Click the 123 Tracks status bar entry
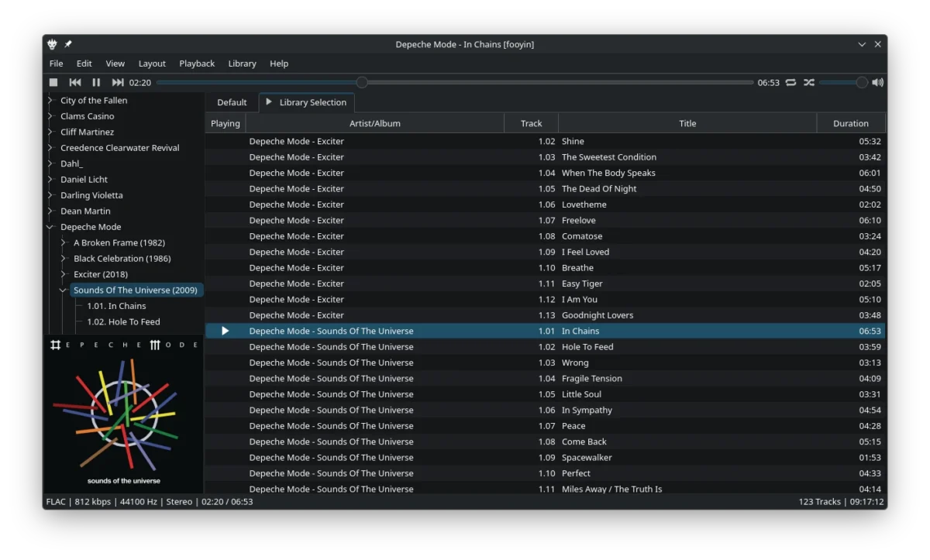930x560 pixels. [x=820, y=502]
